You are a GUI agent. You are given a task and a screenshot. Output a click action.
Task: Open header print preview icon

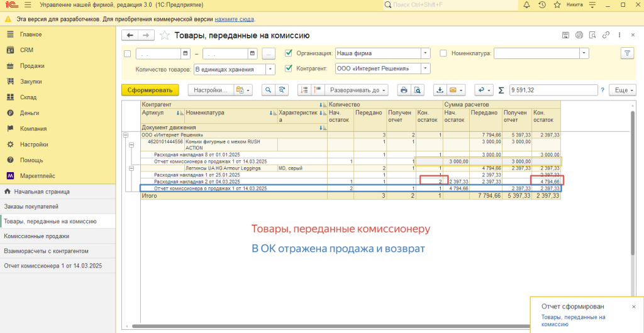point(592,35)
